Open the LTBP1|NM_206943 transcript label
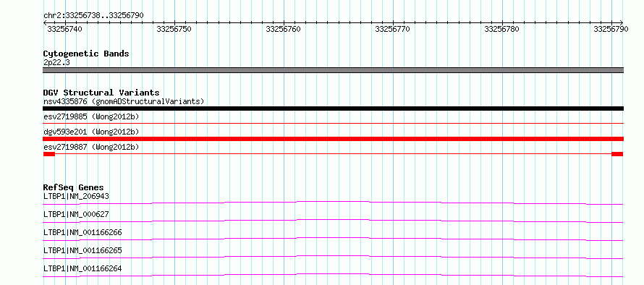644x285 pixels. 77,196
